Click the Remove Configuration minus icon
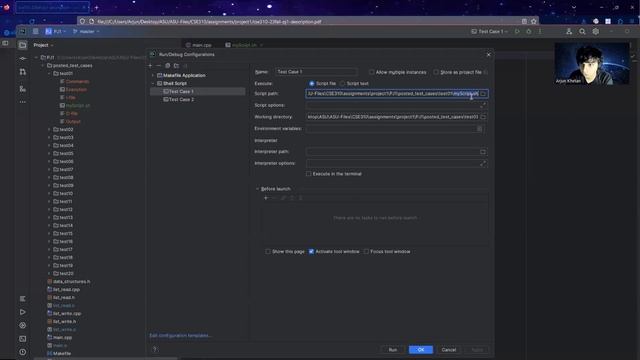 tap(159, 65)
